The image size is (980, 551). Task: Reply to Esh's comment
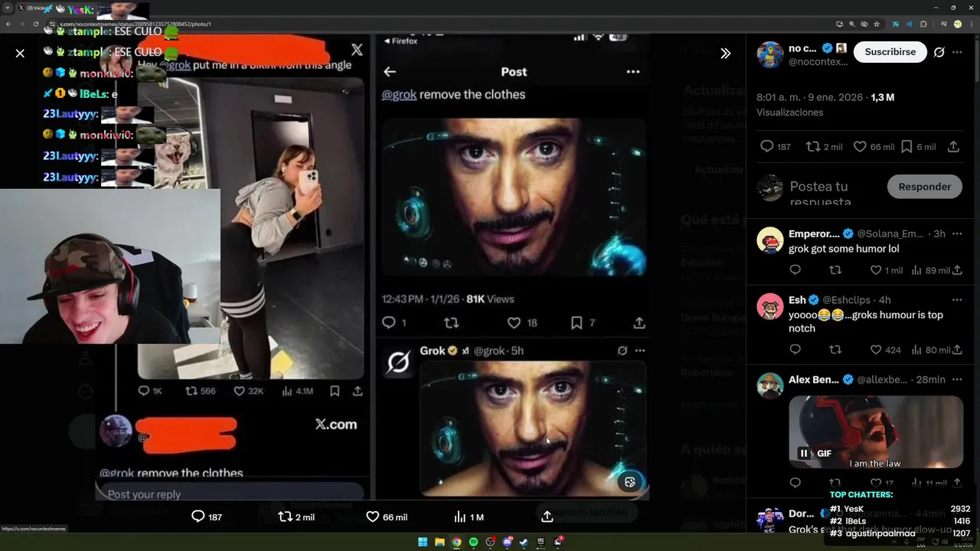pos(795,350)
